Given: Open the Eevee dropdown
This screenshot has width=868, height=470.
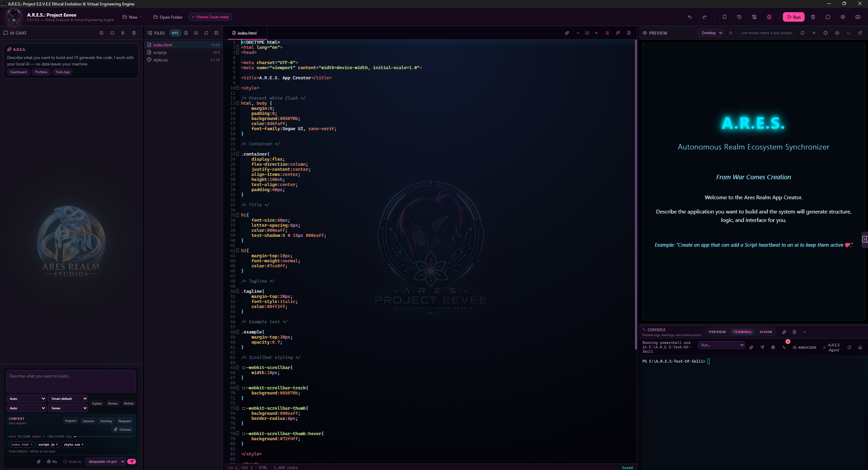Looking at the screenshot, I should pyautogui.click(x=68, y=408).
